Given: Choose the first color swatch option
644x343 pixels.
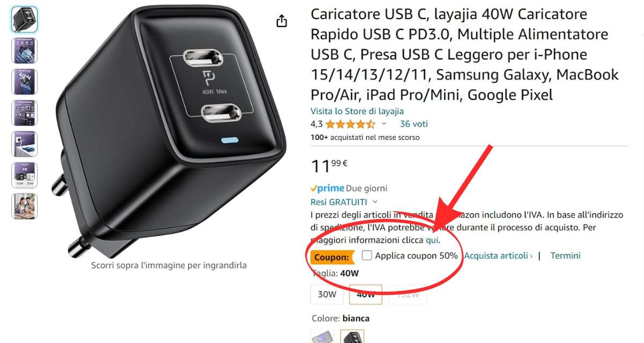Looking at the screenshot, I should (323, 337).
